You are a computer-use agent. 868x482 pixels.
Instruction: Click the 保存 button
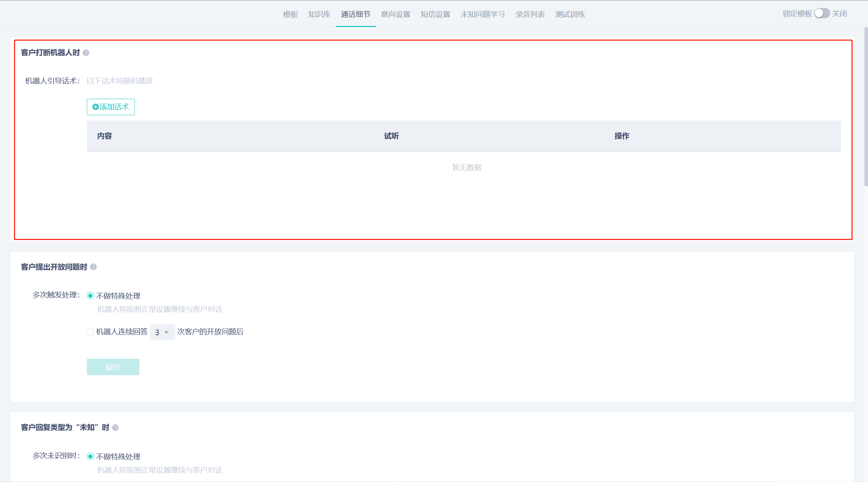113,367
